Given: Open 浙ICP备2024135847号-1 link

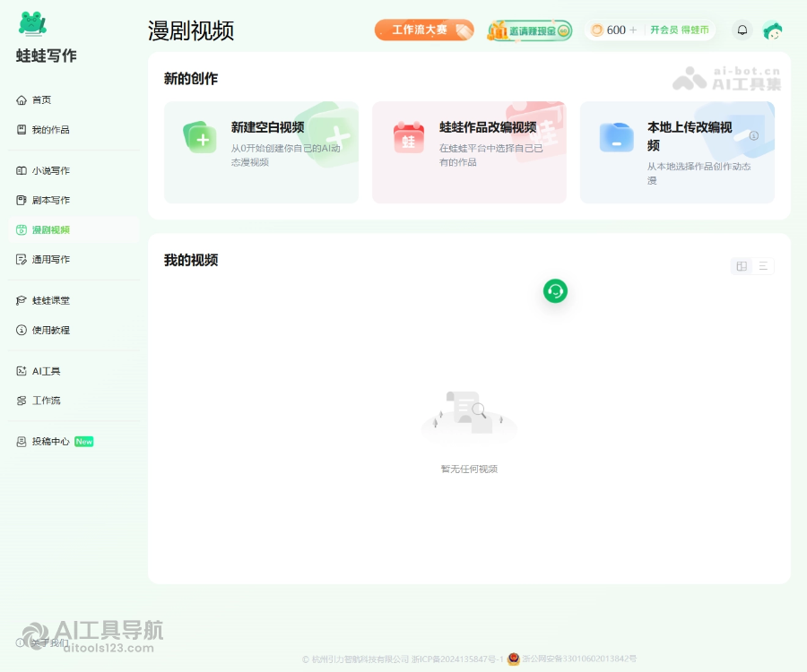Looking at the screenshot, I should coord(457,659).
